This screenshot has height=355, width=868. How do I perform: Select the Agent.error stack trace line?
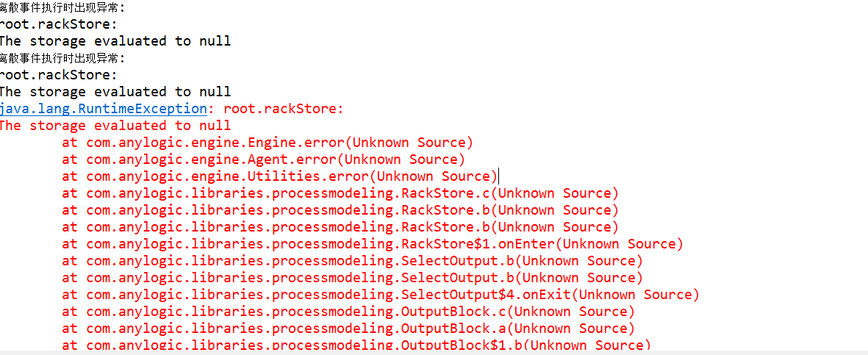click(x=263, y=159)
